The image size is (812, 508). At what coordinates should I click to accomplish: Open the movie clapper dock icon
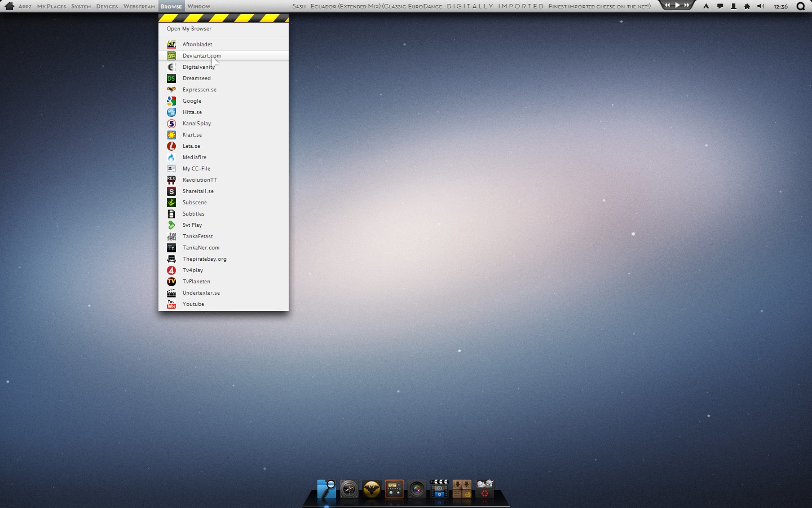pos(439,489)
